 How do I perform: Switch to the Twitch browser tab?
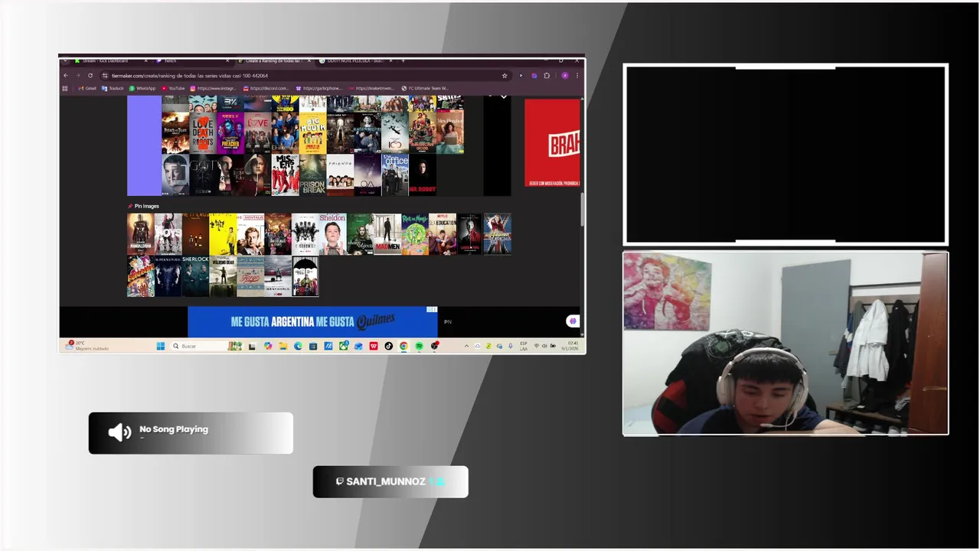[191, 60]
